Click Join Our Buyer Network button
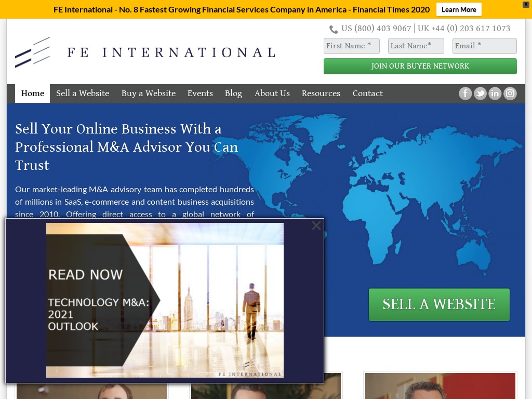Image resolution: width=532 pixels, height=399 pixels. (420, 66)
